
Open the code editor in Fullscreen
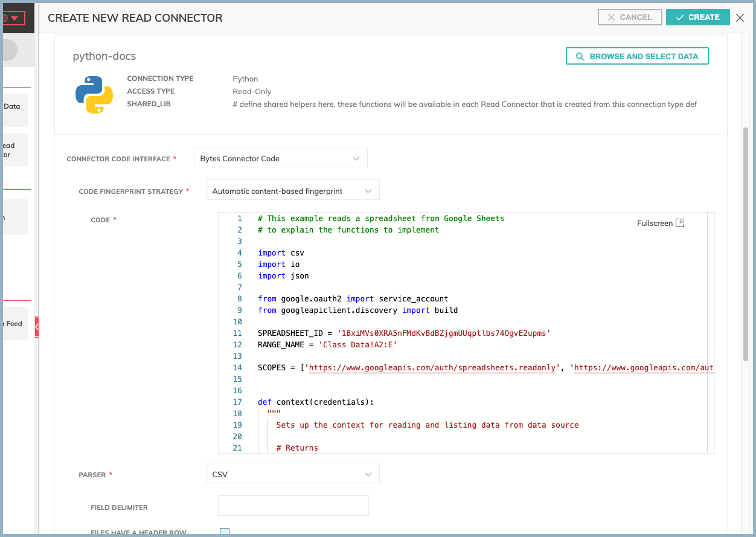661,223
